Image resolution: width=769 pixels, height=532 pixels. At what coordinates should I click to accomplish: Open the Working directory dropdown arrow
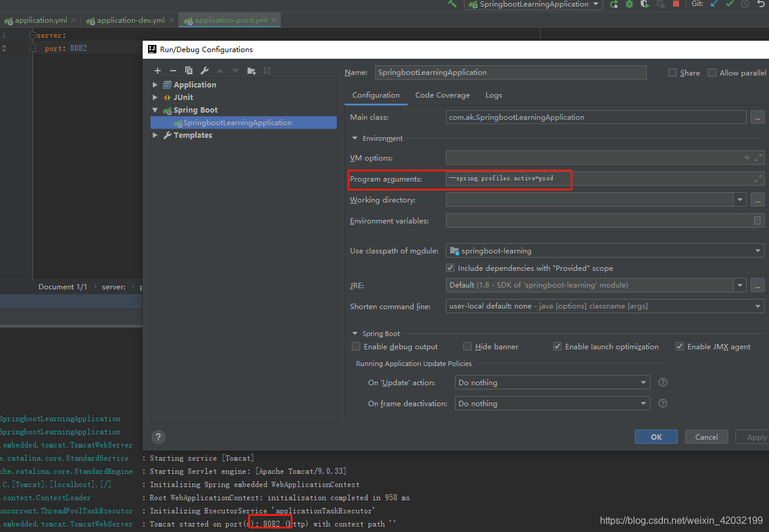(740, 200)
